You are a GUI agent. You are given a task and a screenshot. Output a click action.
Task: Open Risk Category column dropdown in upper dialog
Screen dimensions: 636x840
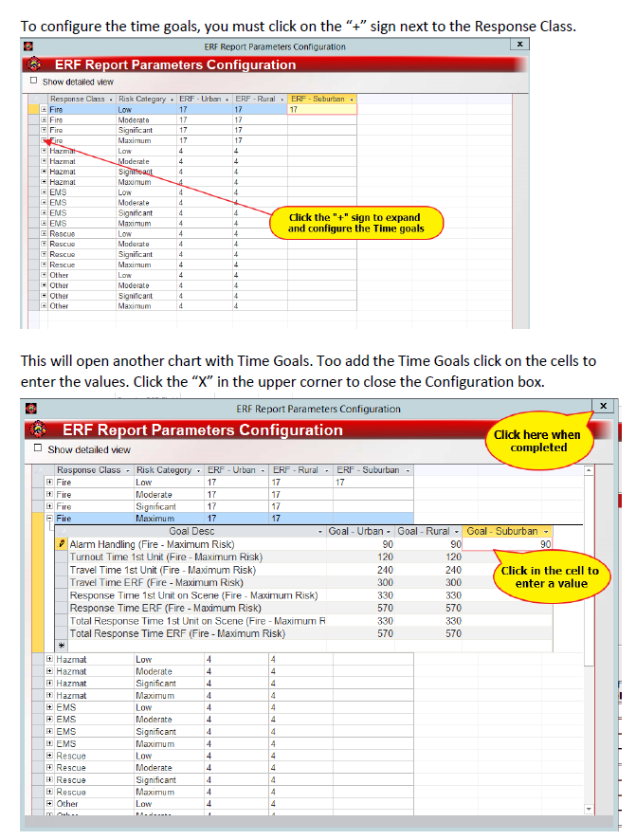click(x=172, y=100)
